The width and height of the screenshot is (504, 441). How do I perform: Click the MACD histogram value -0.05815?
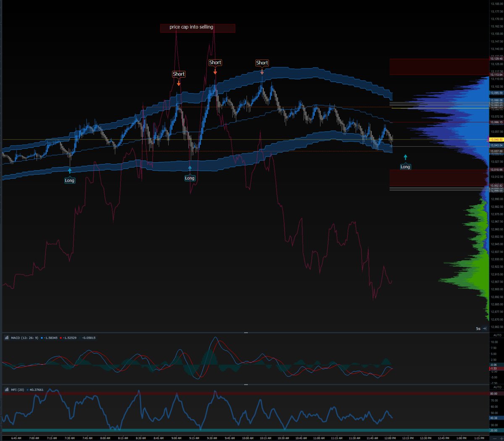pos(88,338)
